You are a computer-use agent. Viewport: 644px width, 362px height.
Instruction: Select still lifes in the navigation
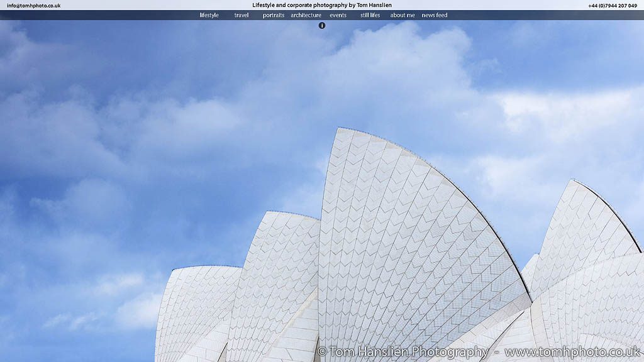tap(370, 15)
